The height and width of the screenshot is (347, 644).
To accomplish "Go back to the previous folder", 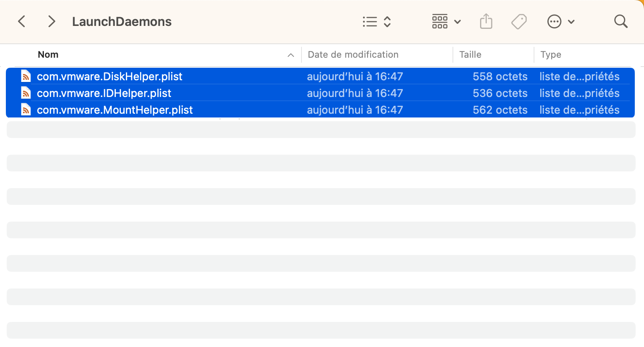I will pyautogui.click(x=22, y=21).
